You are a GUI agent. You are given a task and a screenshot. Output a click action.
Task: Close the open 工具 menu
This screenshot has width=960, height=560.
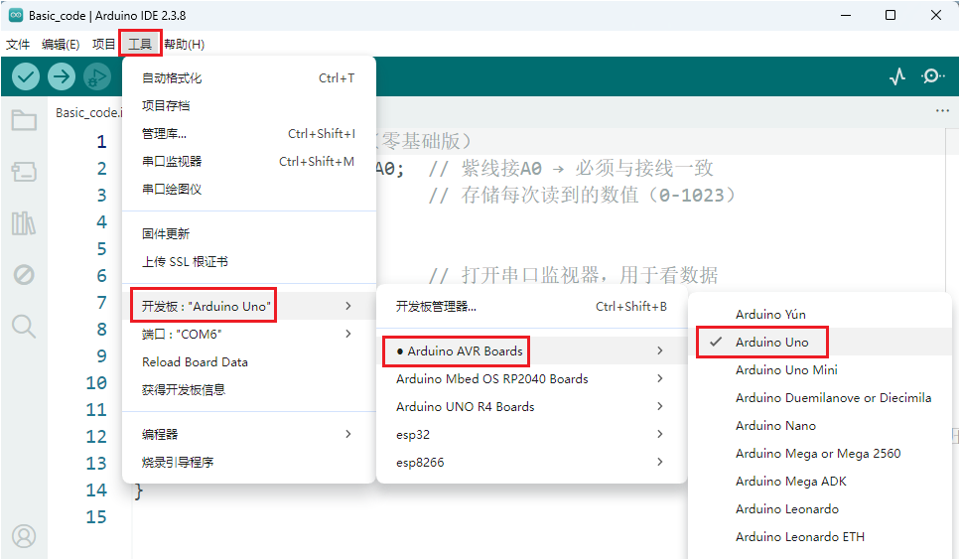[140, 44]
